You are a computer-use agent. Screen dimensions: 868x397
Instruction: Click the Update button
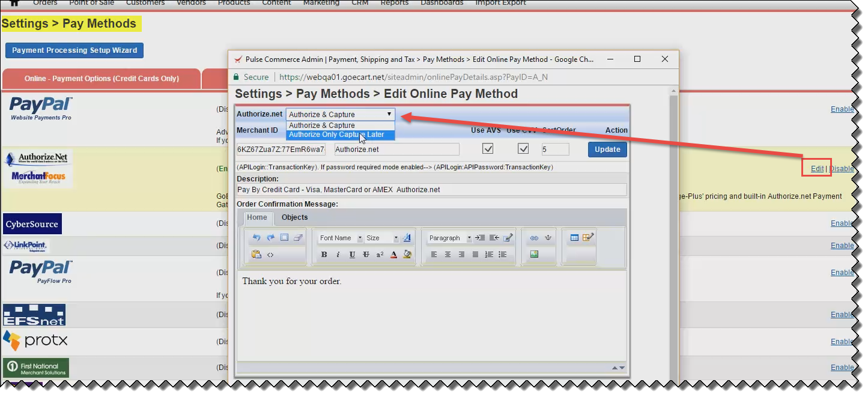click(607, 149)
